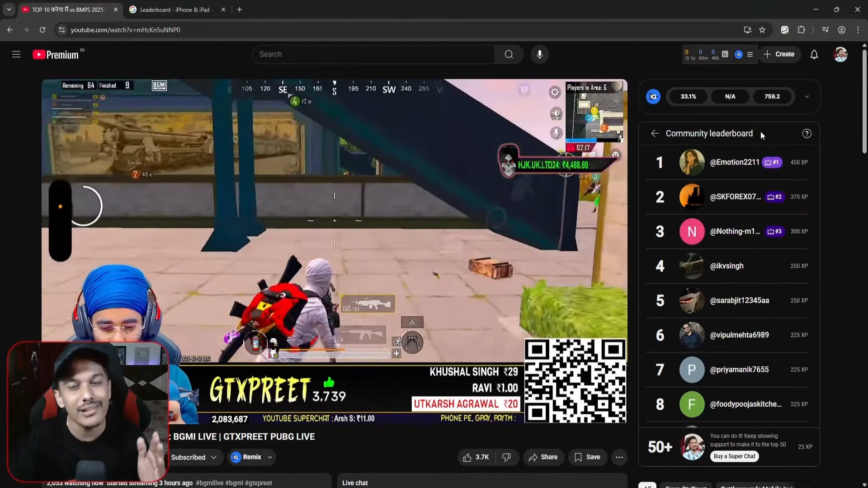Start voice search with microphone icon
868x488 pixels.
[x=540, y=55]
